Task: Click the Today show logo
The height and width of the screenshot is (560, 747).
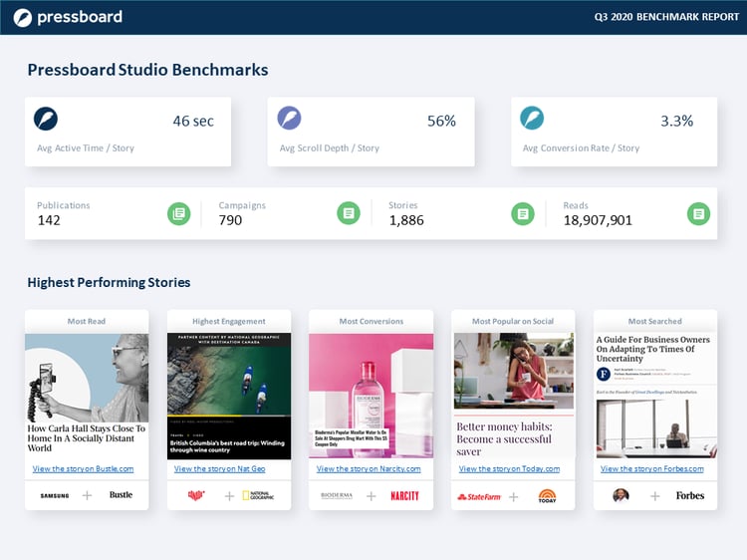Action: click(x=547, y=495)
